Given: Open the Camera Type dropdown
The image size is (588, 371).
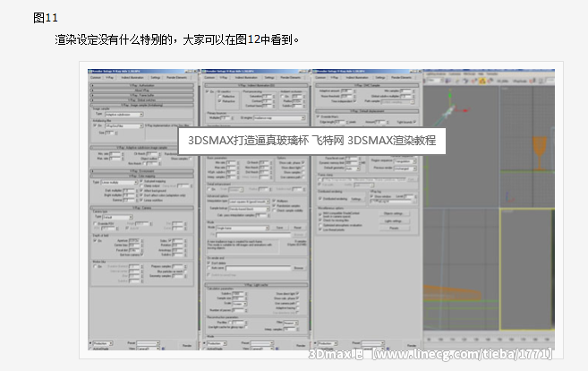Looking at the screenshot, I should (118, 217).
